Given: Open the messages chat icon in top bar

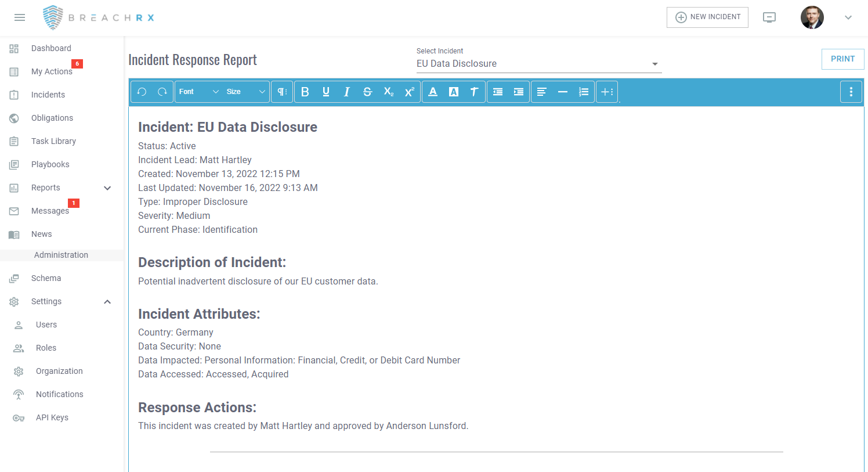Looking at the screenshot, I should (769, 17).
